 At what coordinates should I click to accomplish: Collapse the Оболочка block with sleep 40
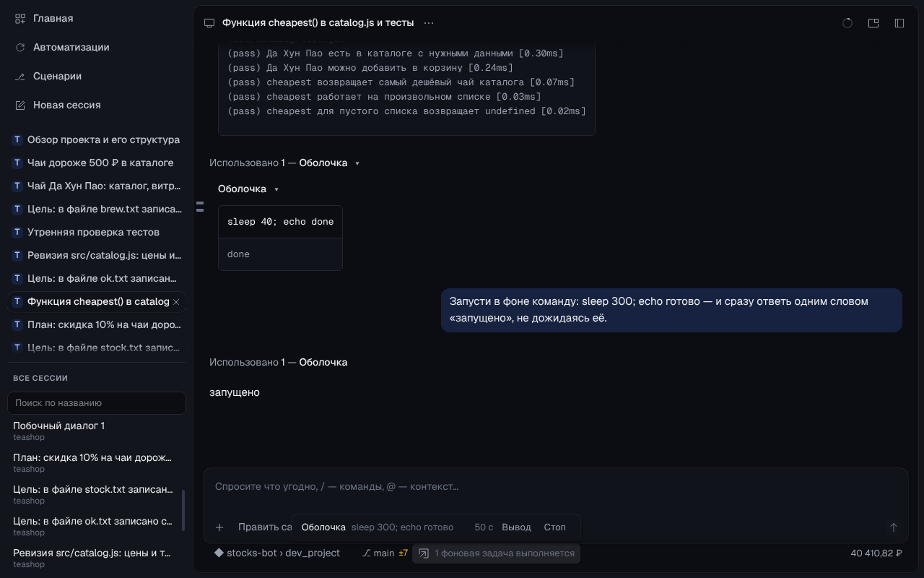248,189
